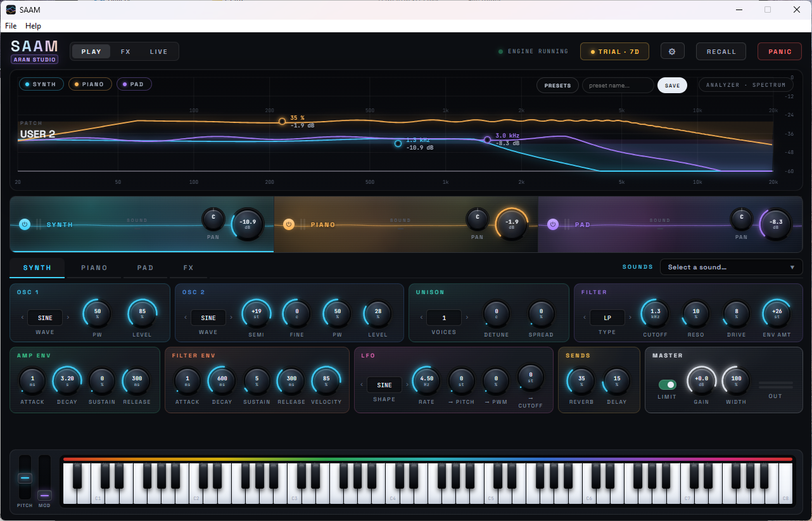Select next OSC 1 waveform arrow
The image size is (812, 521).
(x=68, y=318)
